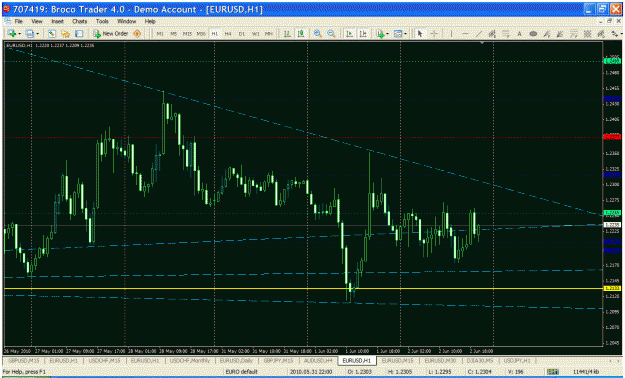Image resolution: width=625 pixels, height=378 pixels.
Task: Expand the New Chart dropdown arrow
Action: (x=20, y=34)
